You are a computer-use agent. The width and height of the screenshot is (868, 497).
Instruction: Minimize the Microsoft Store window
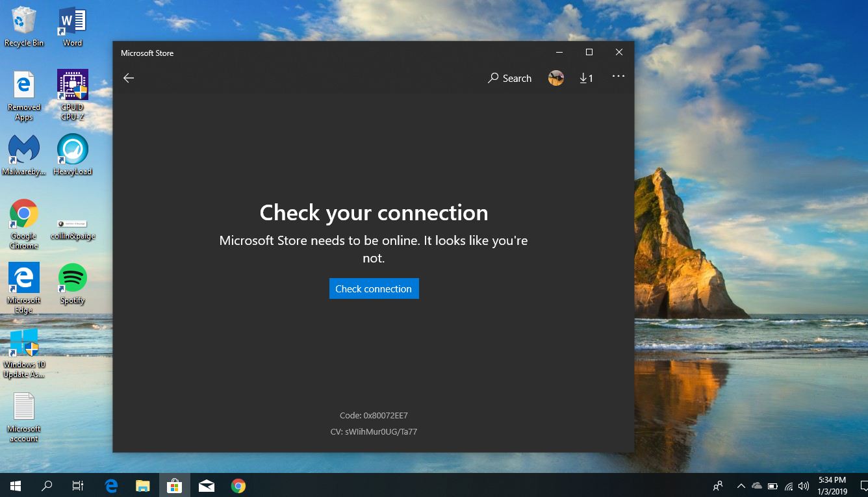pyautogui.click(x=559, y=53)
